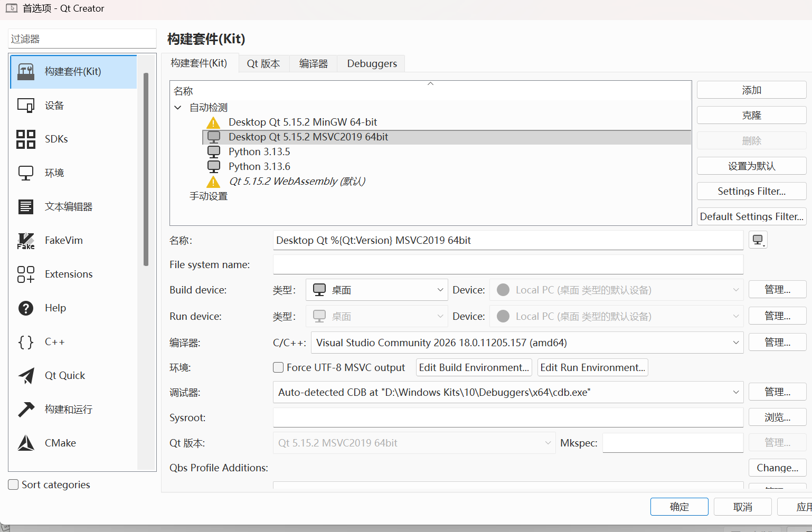Viewport: 812px width, 532px height.
Task: Click Manage button for debugger
Action: tap(777, 392)
